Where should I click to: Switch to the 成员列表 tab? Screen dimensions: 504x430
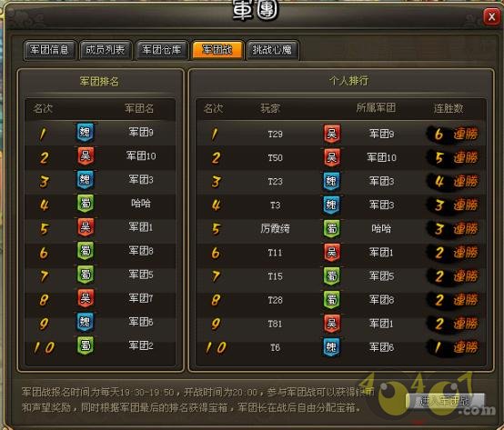(106, 50)
